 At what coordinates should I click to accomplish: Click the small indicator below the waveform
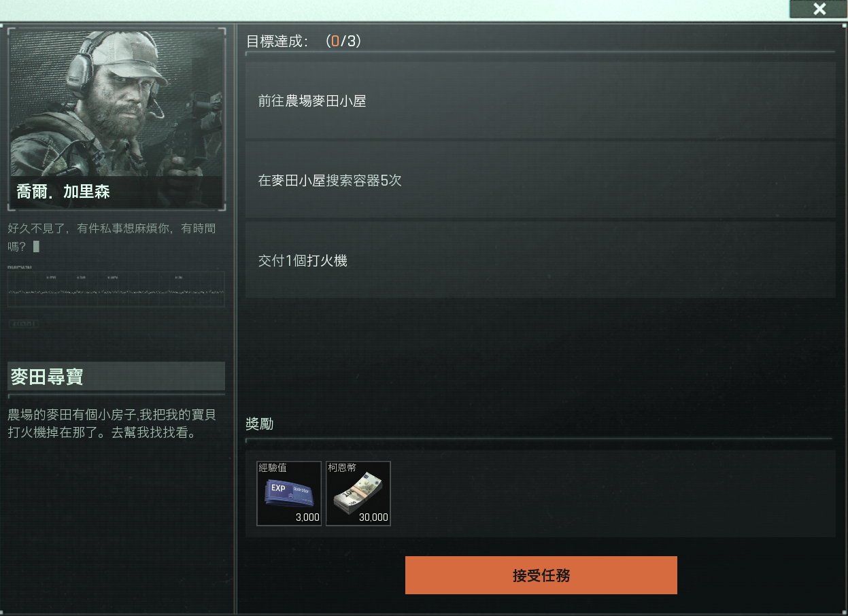click(23, 324)
